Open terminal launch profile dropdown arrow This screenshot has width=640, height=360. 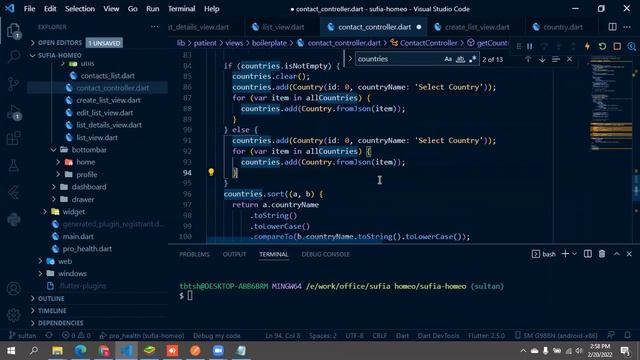pos(575,254)
